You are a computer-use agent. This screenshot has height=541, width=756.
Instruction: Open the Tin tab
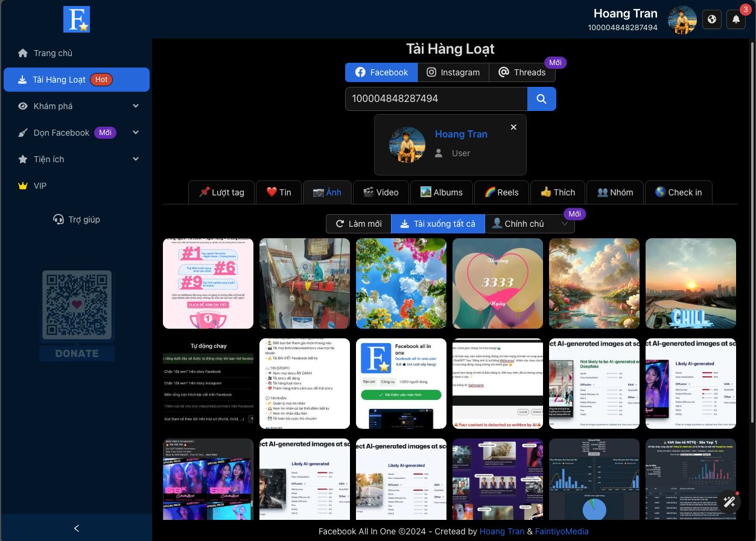click(x=278, y=192)
